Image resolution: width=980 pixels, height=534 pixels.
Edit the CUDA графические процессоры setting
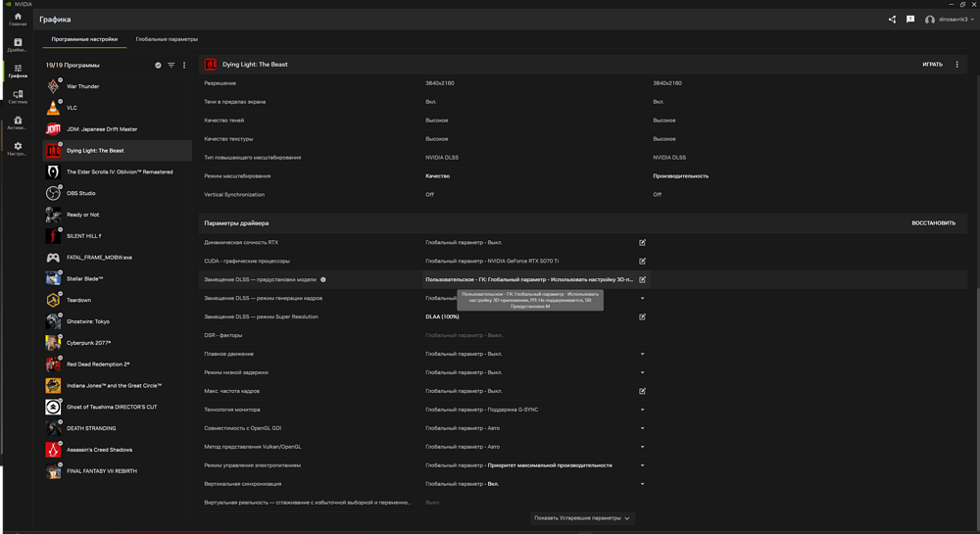point(643,262)
